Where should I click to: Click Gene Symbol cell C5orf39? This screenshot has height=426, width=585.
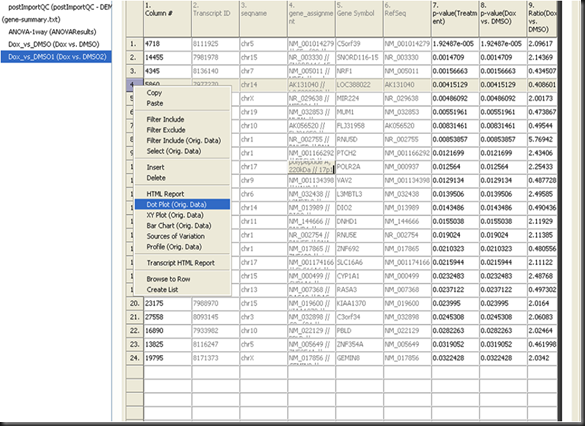[x=359, y=44]
